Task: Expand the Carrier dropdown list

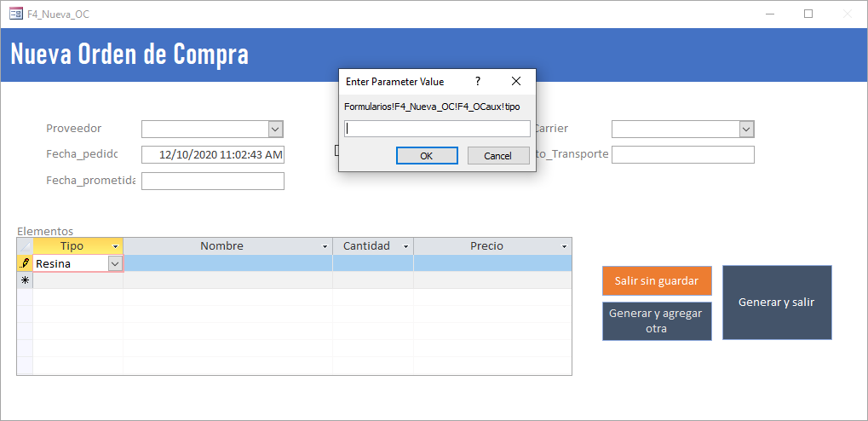Action: (x=746, y=129)
